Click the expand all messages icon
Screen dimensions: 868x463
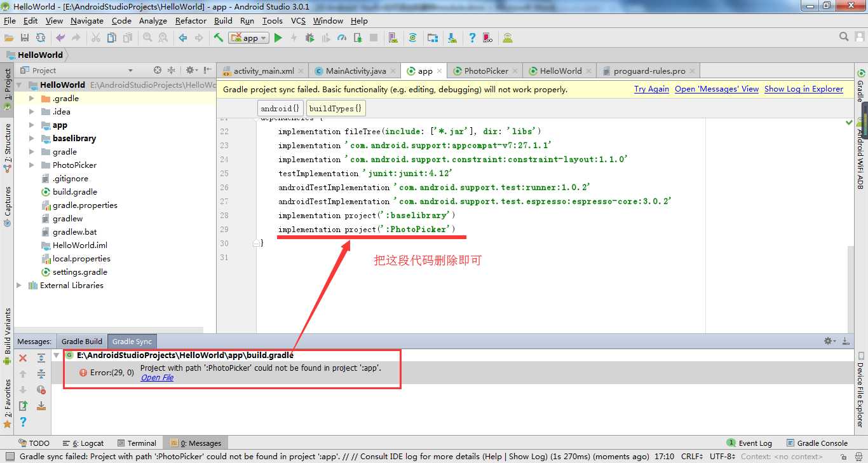coord(41,358)
